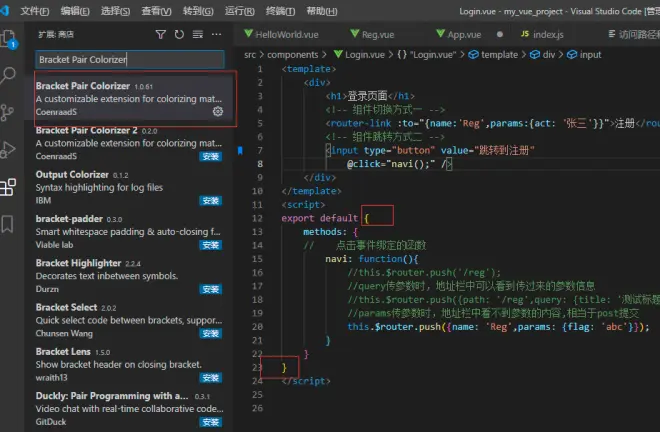
Task: Open the 运行(R) menu
Action: 240,11
